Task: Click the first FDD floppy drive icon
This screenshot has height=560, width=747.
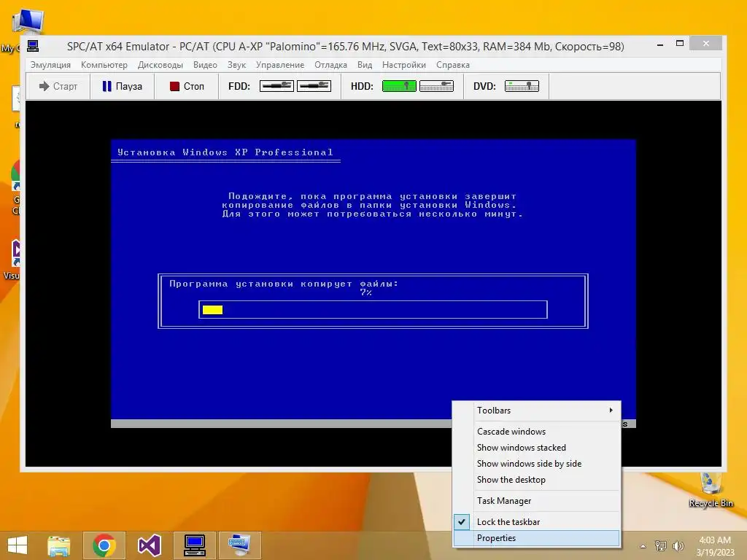Action: (x=276, y=86)
